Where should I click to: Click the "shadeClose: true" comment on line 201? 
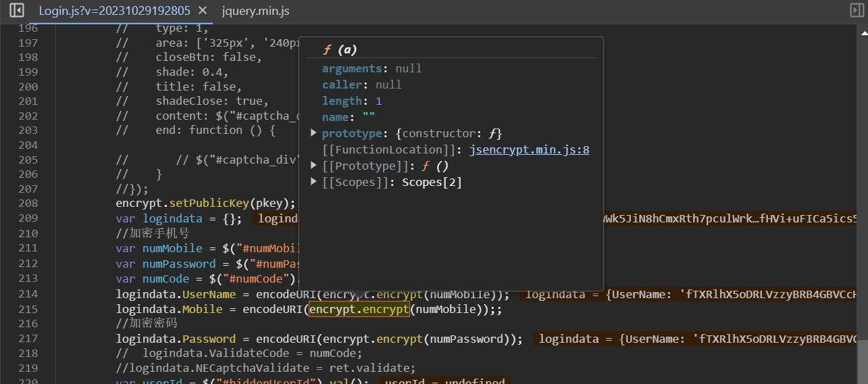pyautogui.click(x=212, y=101)
